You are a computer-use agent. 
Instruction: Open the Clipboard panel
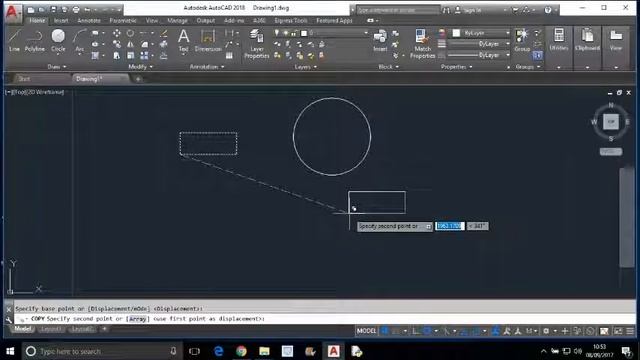coord(587,40)
